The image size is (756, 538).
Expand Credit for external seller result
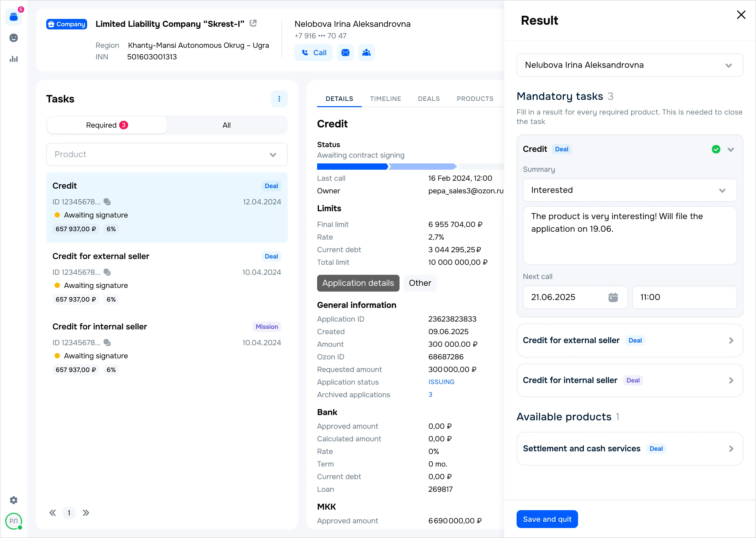(x=629, y=340)
